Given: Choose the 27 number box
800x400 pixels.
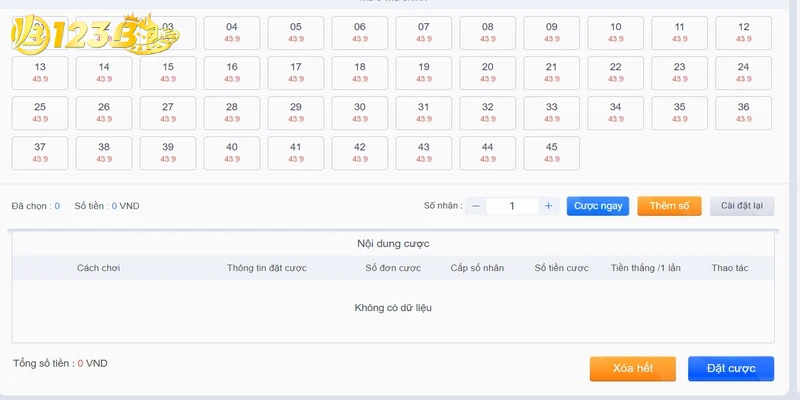Looking at the screenshot, I should [x=168, y=113].
